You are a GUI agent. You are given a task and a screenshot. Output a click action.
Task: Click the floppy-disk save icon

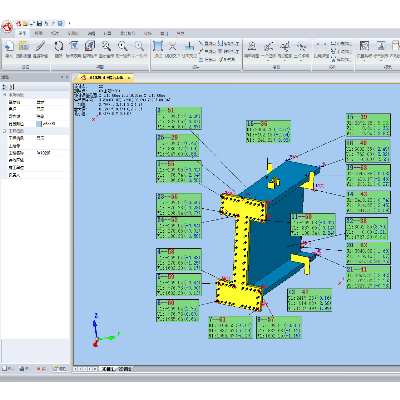[x=39, y=23]
